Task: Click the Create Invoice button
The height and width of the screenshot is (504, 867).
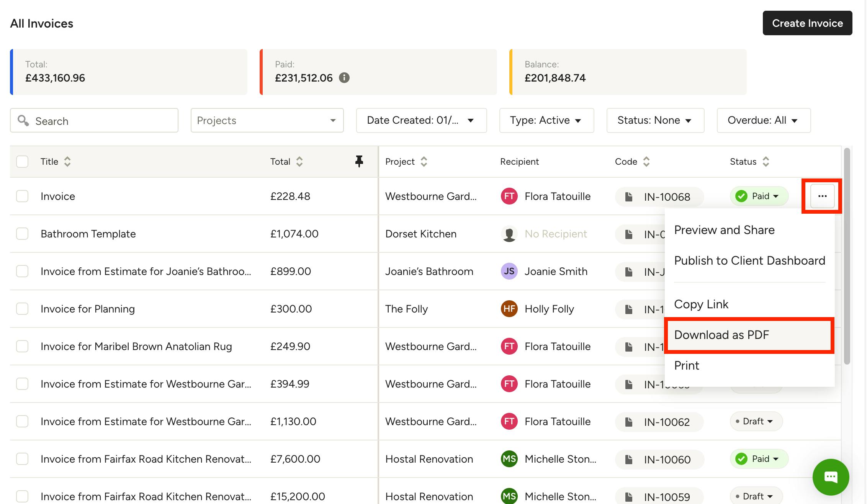Action: pos(807,23)
